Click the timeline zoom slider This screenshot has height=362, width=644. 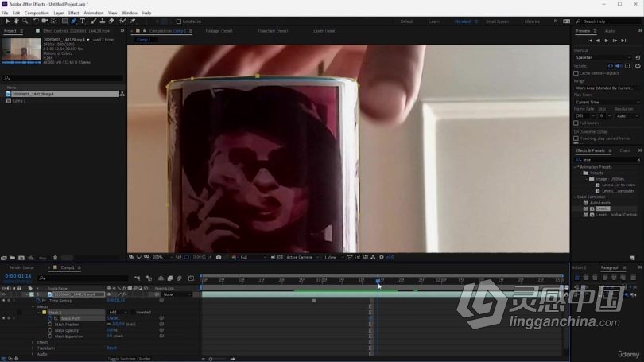coord(211,359)
